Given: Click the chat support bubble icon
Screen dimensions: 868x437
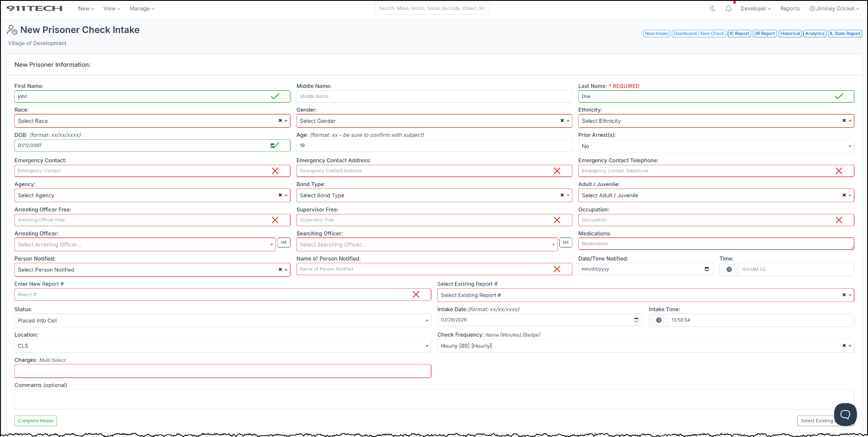Looking at the screenshot, I should (845, 414).
